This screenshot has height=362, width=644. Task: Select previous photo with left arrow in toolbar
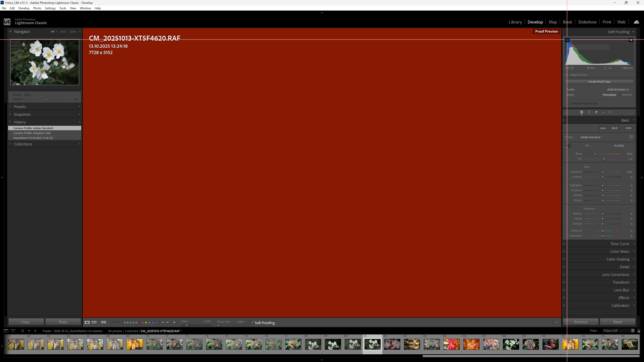(163, 323)
